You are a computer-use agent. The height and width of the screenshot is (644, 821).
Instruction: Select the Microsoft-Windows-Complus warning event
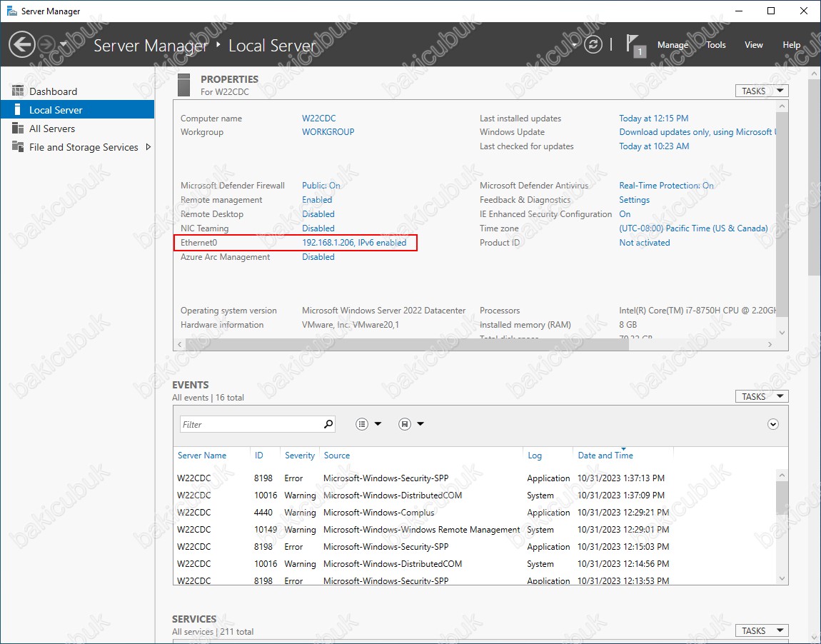tap(474, 512)
